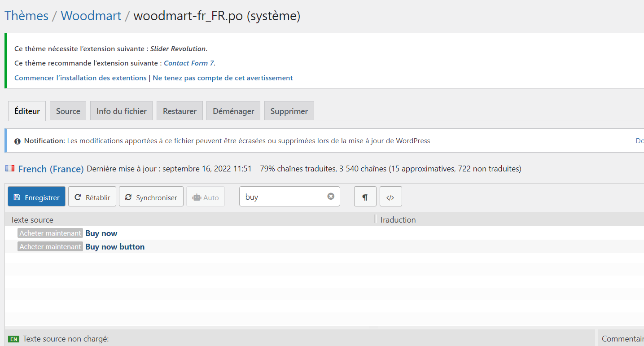Image resolution: width=644 pixels, height=346 pixels.
Task: Clear the search field with the X icon
Action: [x=331, y=197]
